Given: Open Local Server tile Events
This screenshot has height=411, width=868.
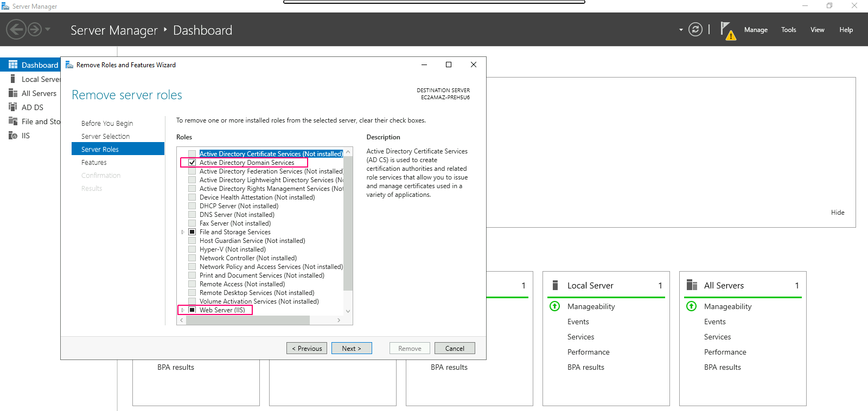Looking at the screenshot, I should [578, 322].
